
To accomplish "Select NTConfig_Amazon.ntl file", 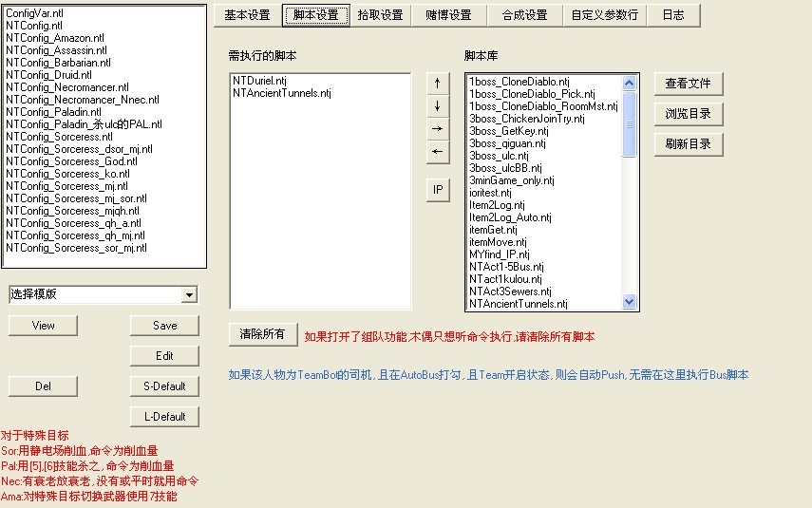I will click(x=55, y=38).
